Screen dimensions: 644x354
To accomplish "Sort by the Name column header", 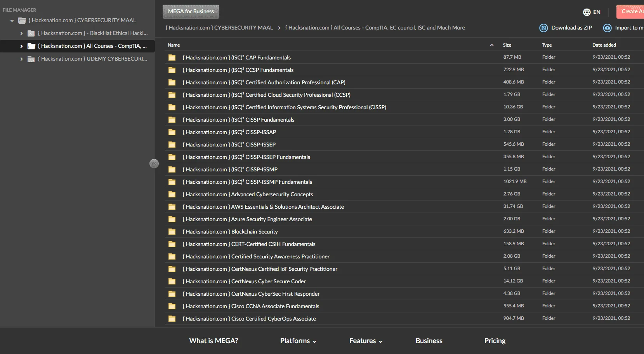I will [x=174, y=45].
